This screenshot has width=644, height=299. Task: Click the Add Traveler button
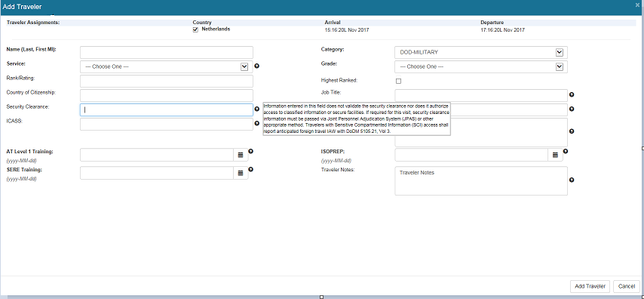pos(590,286)
